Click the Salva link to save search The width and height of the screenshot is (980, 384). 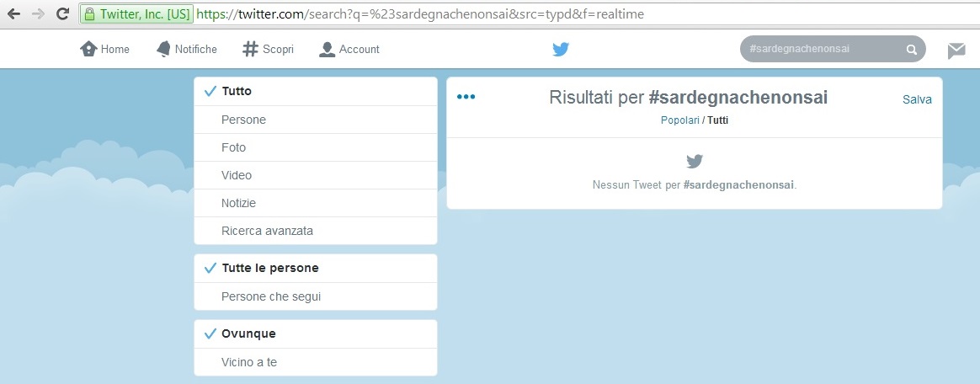point(917,99)
